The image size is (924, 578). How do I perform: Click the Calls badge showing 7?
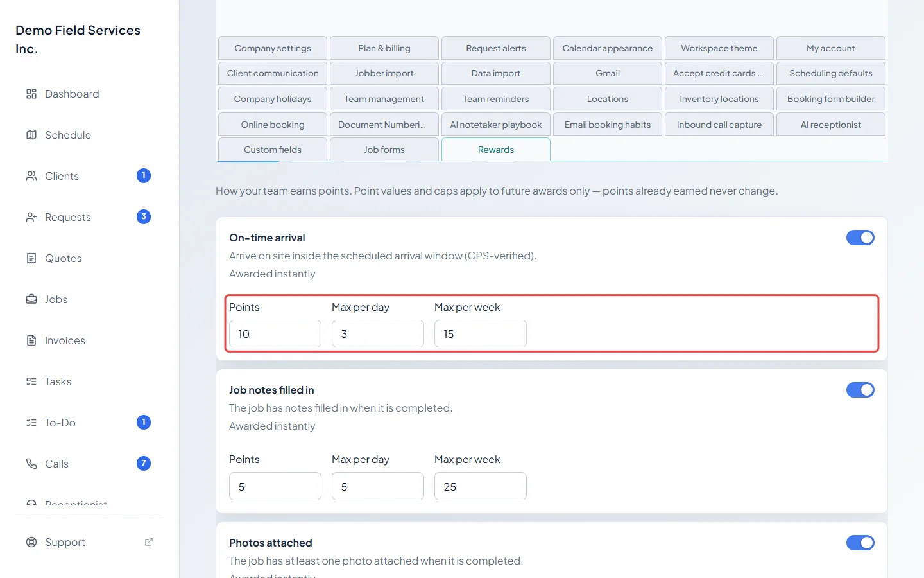point(144,463)
